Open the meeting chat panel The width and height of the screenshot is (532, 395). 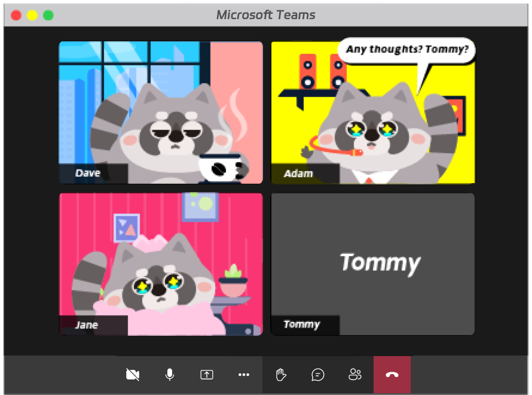pyautogui.click(x=318, y=375)
